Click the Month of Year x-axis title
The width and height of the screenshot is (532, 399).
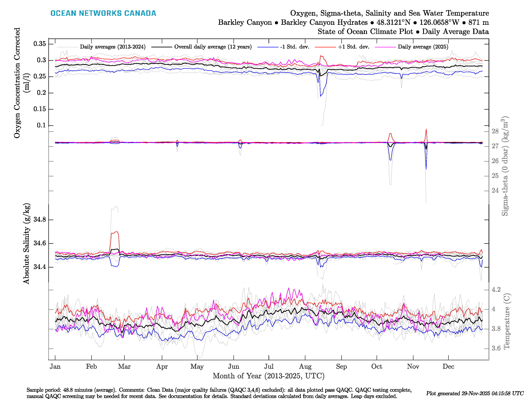(x=268, y=376)
